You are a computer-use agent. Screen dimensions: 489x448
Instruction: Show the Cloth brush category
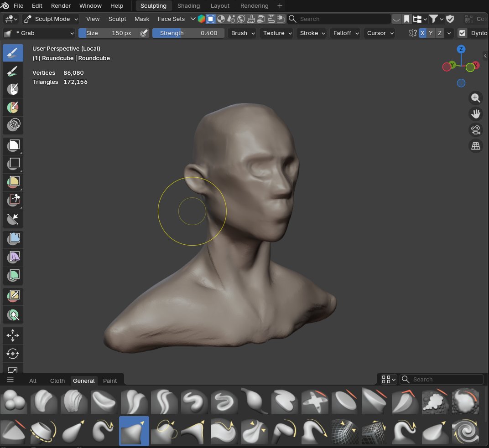pos(57,381)
